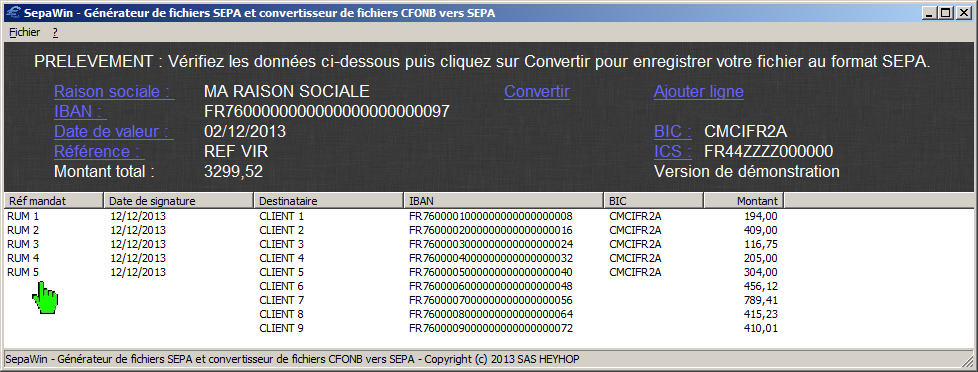Click the Version de démonstration label

[747, 172]
